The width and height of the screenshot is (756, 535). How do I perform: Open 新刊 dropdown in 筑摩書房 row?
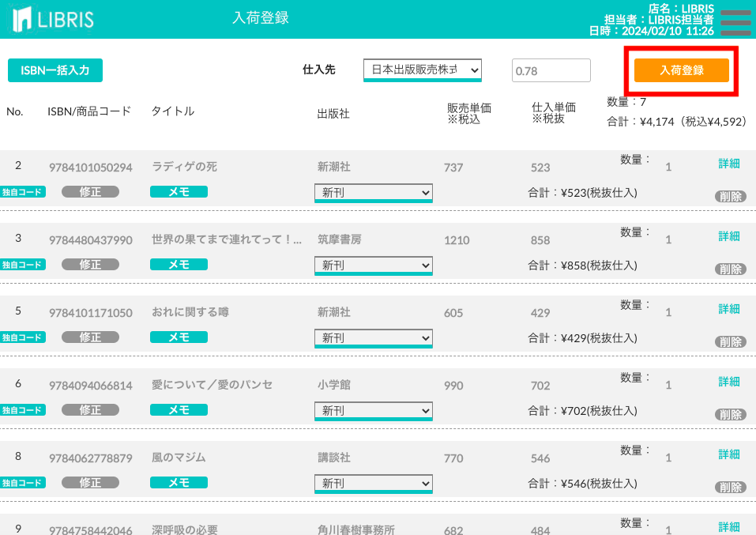click(373, 266)
